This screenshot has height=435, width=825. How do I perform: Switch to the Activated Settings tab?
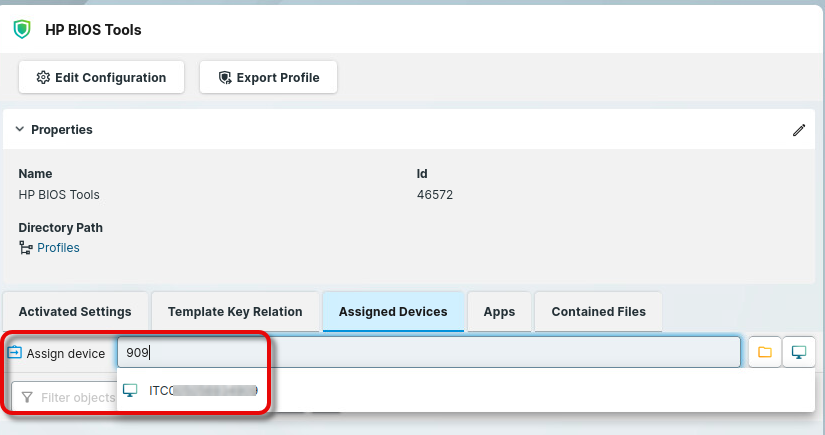pos(75,311)
